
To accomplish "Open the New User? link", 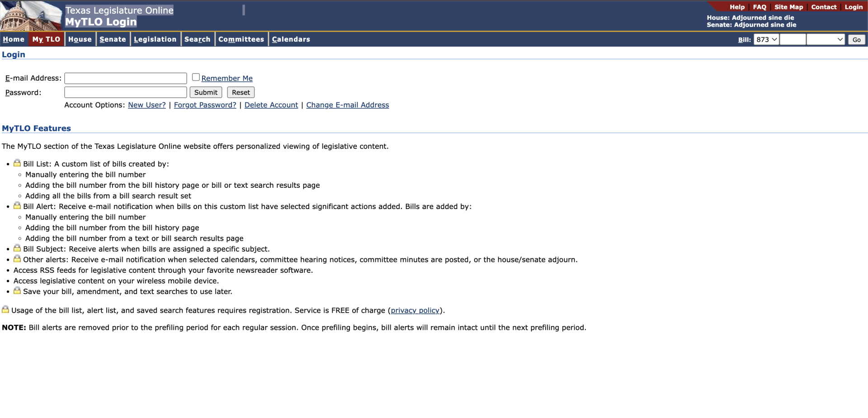I will tap(147, 105).
